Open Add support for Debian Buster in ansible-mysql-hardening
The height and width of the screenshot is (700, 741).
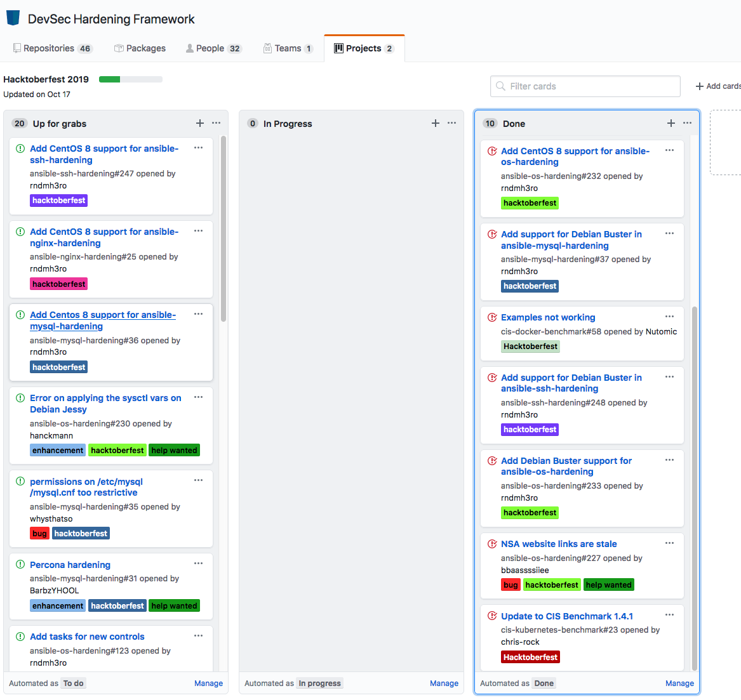coord(571,240)
